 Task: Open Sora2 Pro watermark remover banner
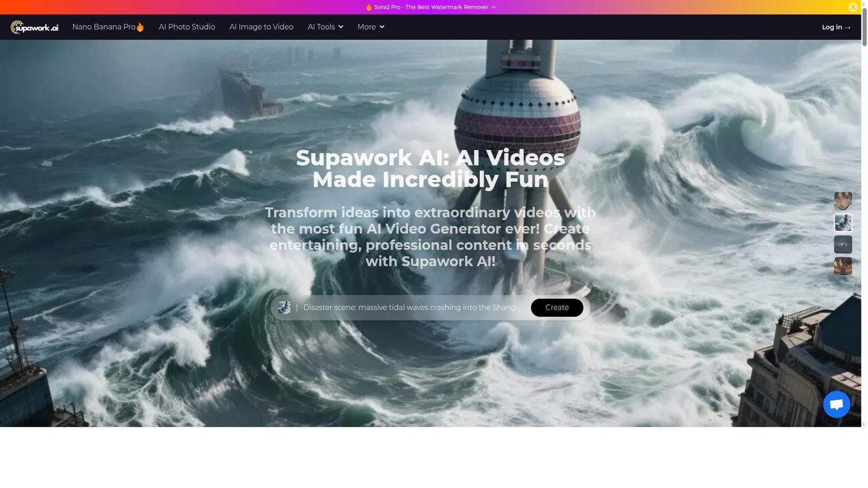coord(430,7)
